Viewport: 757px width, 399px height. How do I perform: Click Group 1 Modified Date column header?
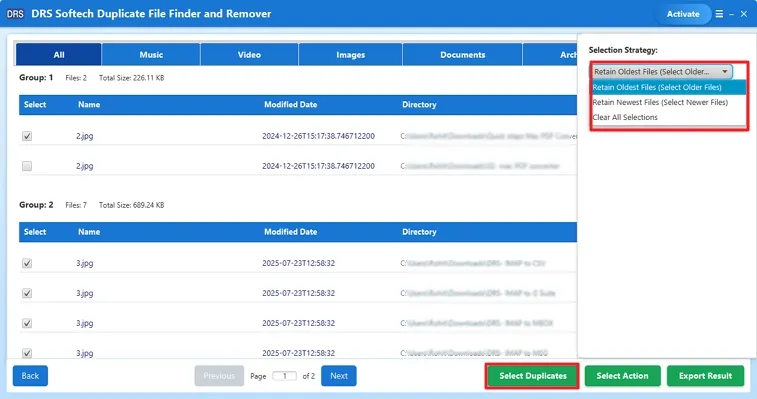tap(291, 104)
